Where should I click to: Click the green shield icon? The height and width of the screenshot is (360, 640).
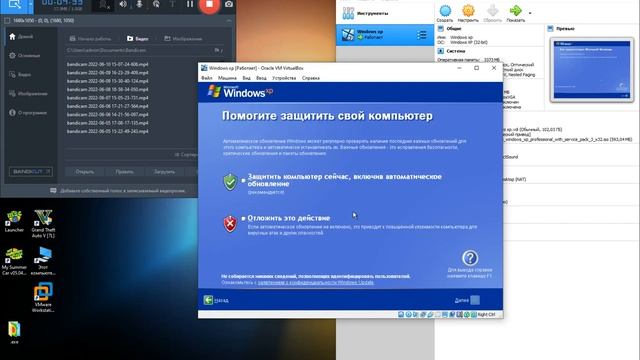tap(230, 182)
